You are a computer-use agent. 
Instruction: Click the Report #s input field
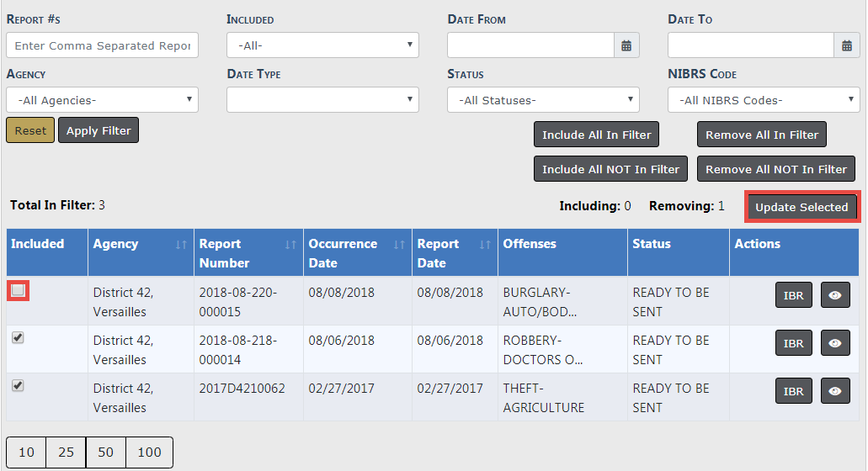[102, 45]
